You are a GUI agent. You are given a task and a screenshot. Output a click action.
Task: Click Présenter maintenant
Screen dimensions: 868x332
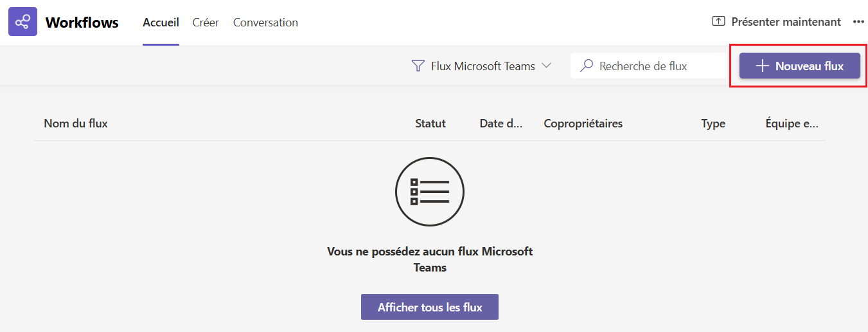(786, 22)
